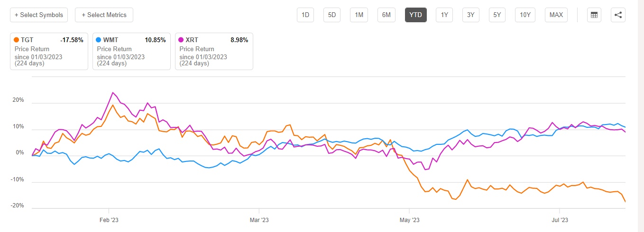Choose the 1M range button
This screenshot has height=232, width=644.
[359, 15]
